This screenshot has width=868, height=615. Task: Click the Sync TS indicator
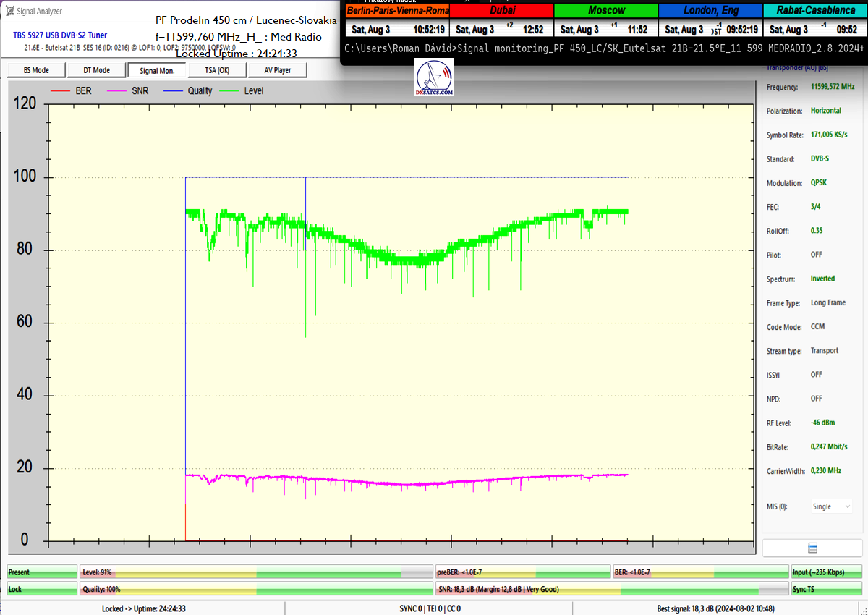(826, 589)
